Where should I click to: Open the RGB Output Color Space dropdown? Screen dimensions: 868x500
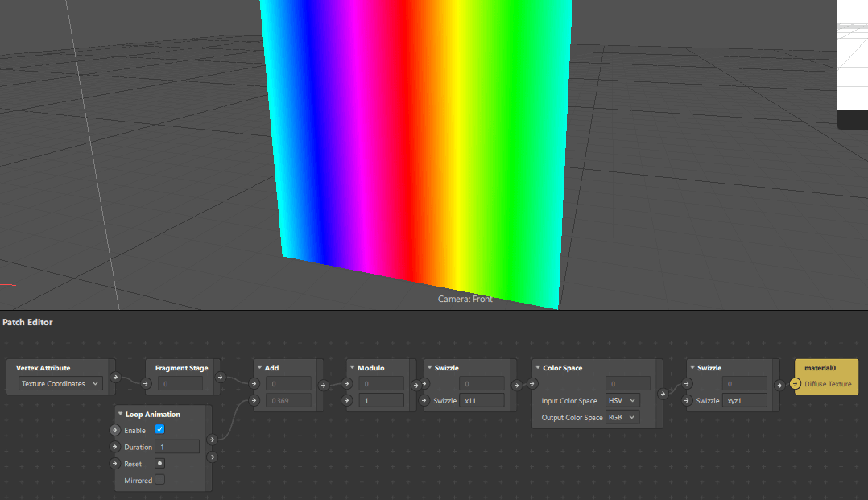click(x=622, y=417)
